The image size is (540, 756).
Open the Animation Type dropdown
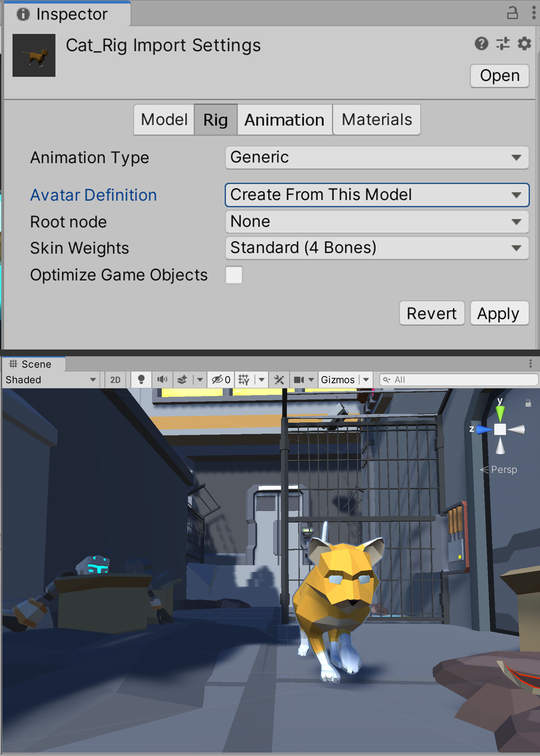[377, 157]
